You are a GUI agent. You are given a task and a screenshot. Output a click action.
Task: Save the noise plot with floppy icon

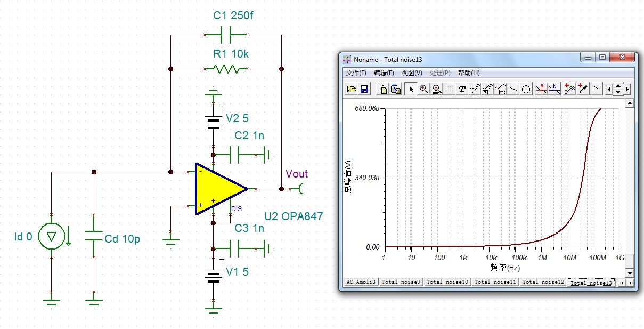pyautogui.click(x=364, y=90)
